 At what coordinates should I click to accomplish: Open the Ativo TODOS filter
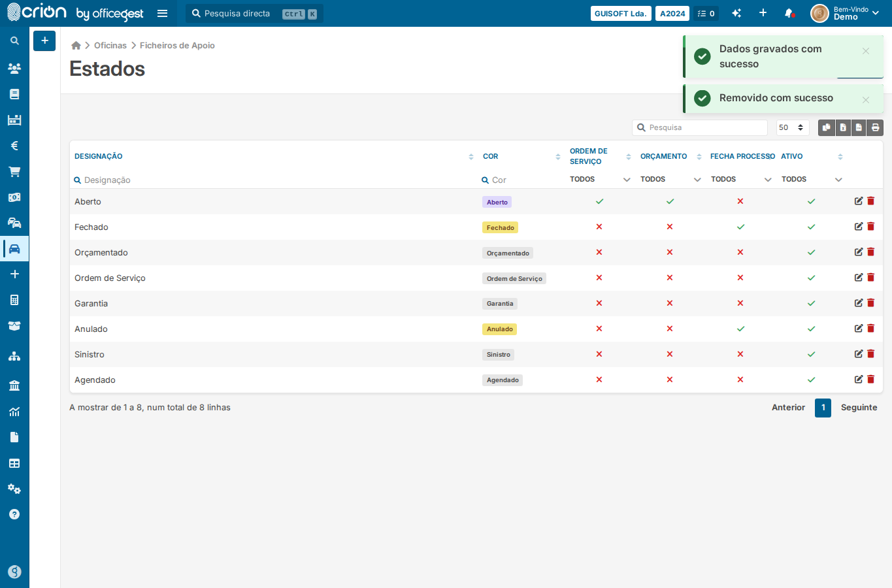[x=811, y=179]
